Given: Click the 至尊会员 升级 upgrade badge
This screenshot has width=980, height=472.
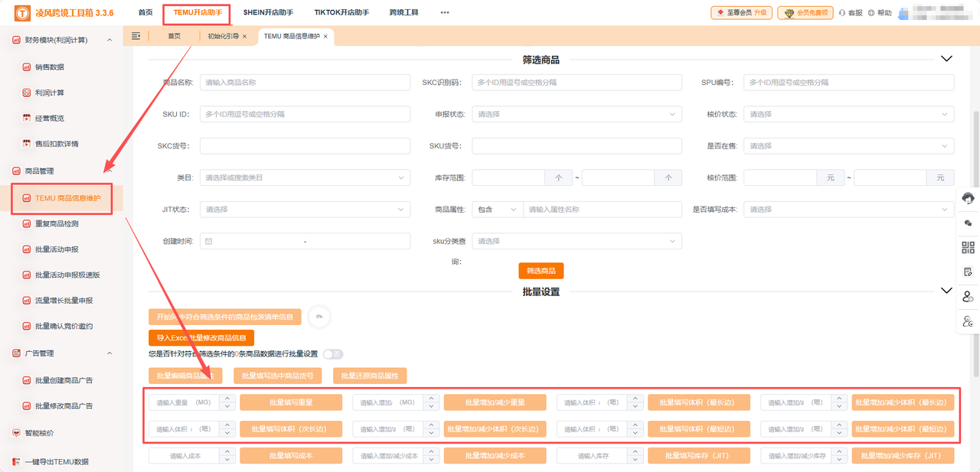Looking at the screenshot, I should (741, 13).
